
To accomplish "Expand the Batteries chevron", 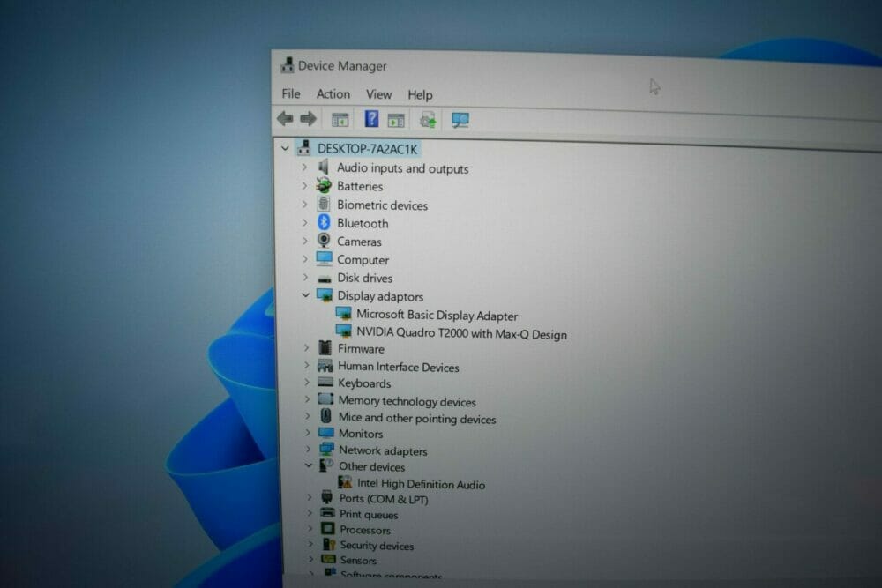I will pos(304,185).
